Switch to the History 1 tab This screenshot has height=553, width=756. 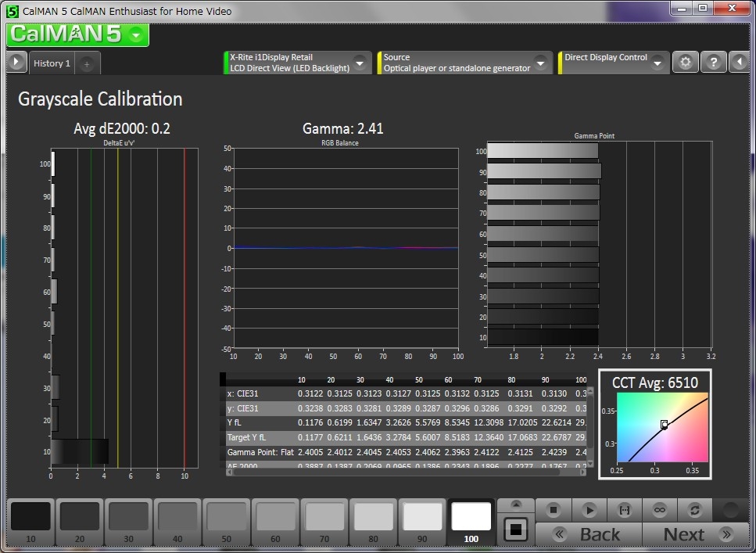(x=52, y=63)
